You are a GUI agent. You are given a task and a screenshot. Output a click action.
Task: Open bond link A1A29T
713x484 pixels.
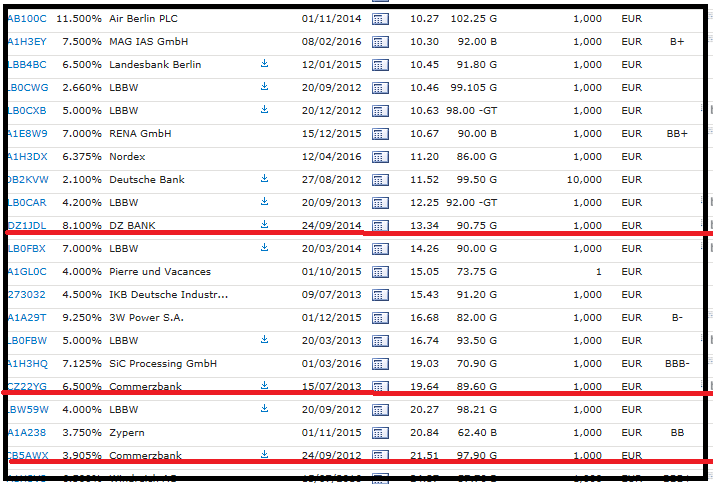[x=27, y=318]
